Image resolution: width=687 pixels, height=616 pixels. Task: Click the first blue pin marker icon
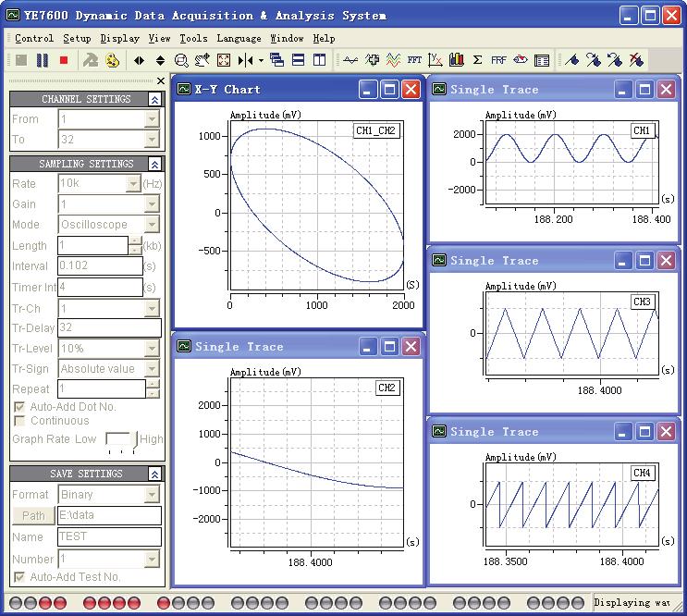click(571, 60)
